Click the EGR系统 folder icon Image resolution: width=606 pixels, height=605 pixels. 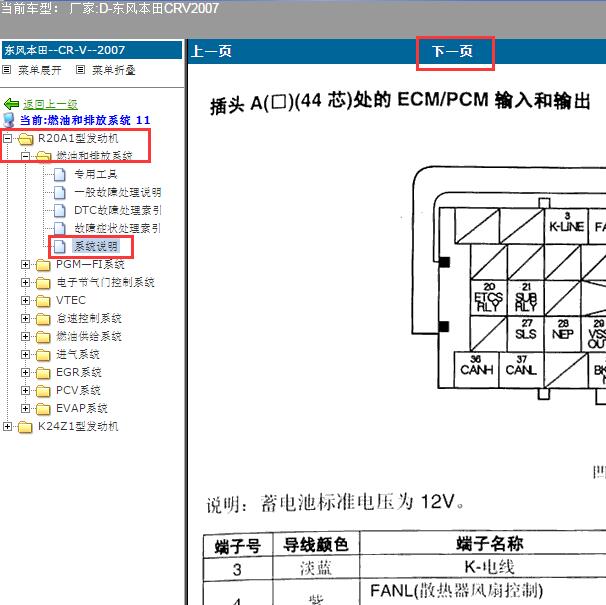pos(43,373)
